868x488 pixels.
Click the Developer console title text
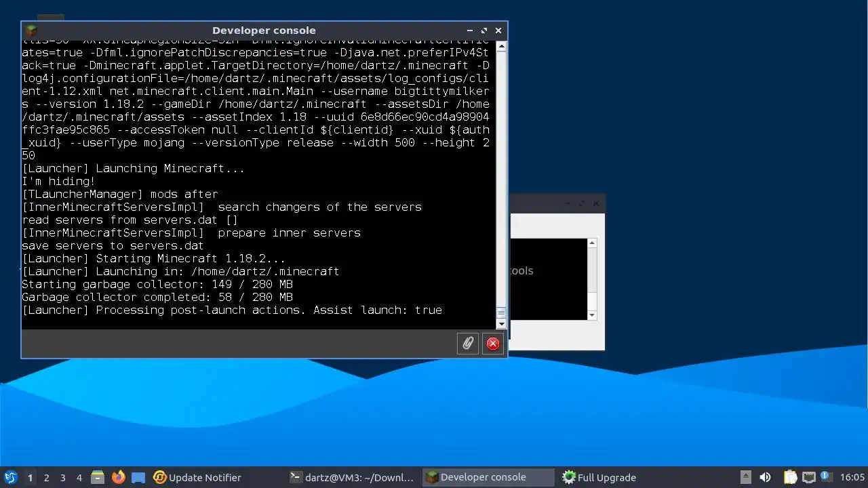tap(264, 30)
